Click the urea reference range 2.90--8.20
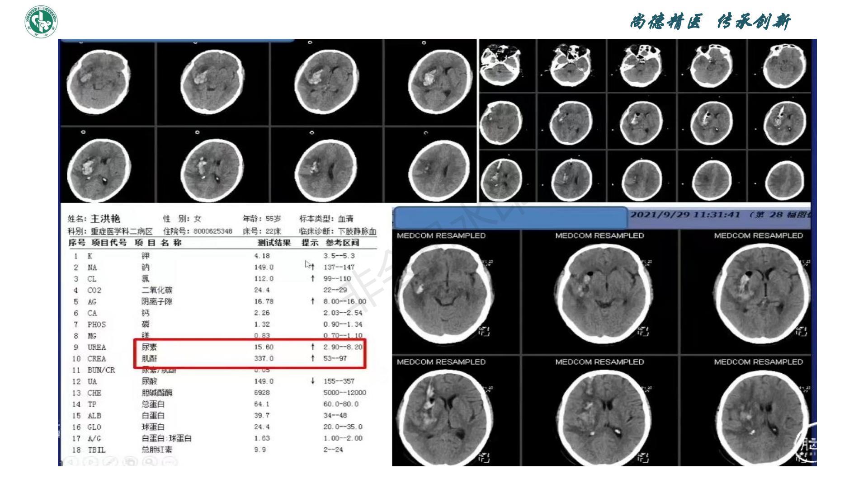 [x=343, y=347]
